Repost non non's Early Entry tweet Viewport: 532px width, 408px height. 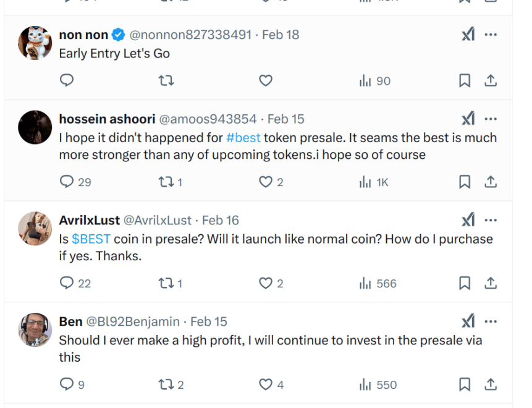click(x=166, y=80)
